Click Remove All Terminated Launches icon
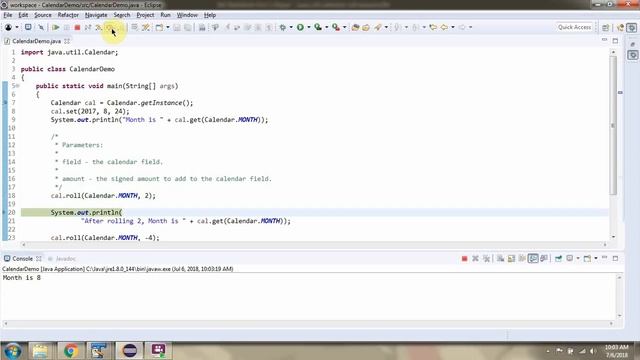640x360 pixels. pyautogui.click(x=486, y=258)
